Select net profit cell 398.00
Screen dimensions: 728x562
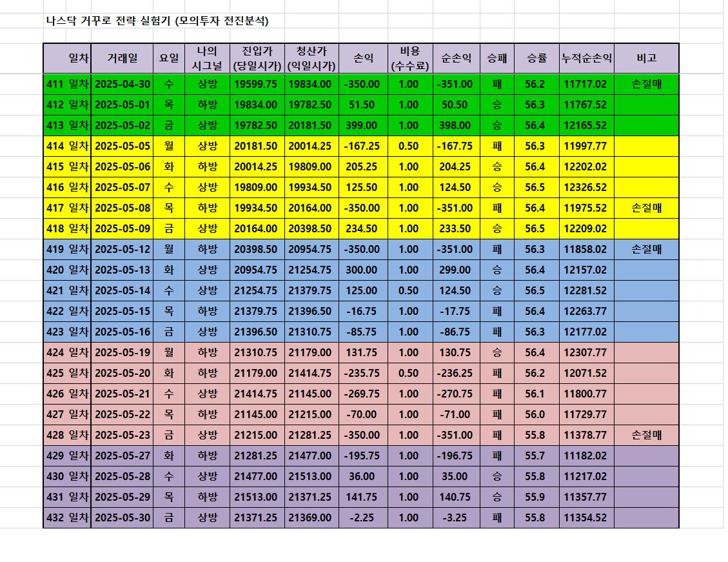pyautogui.click(x=457, y=125)
